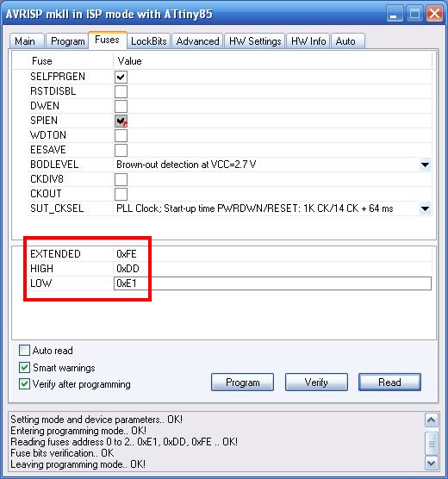Maximize the AVRISP mkII window

pos(414,14)
